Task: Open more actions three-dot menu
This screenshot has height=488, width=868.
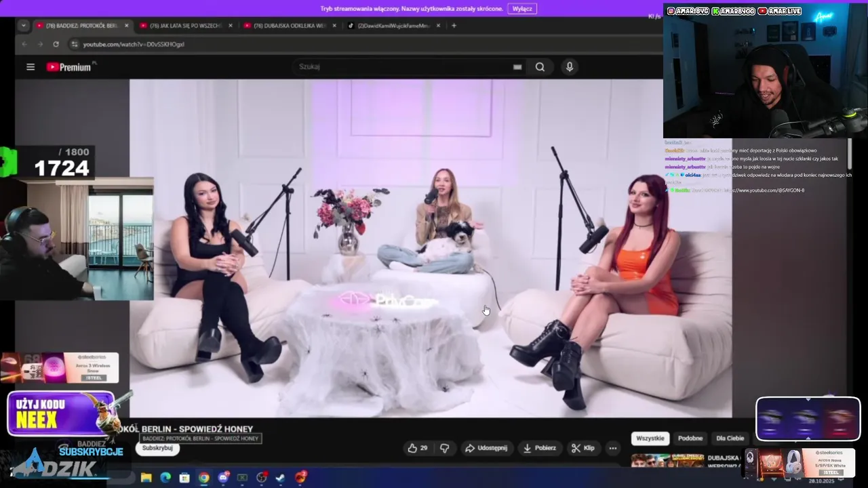Action: click(612, 448)
